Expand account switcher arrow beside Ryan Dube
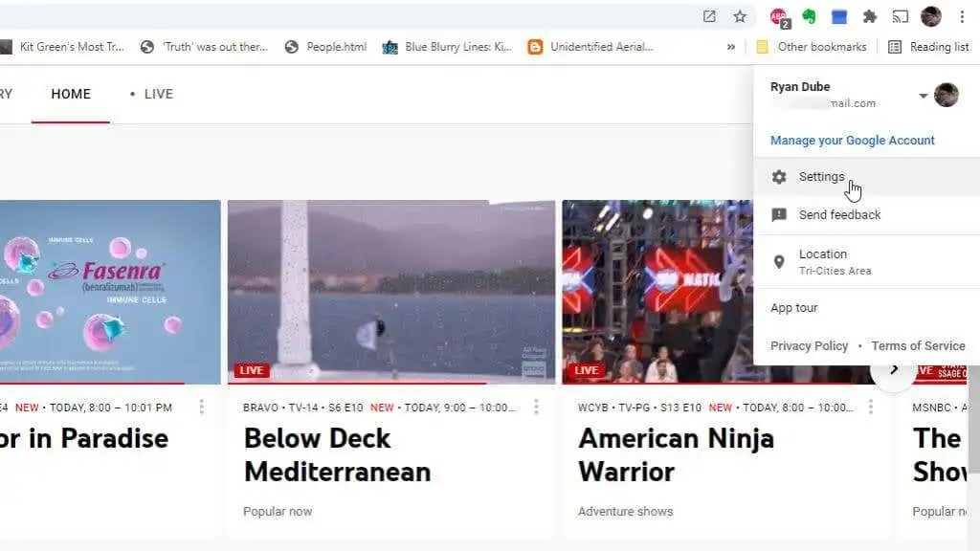The width and height of the screenshot is (980, 551). click(924, 96)
